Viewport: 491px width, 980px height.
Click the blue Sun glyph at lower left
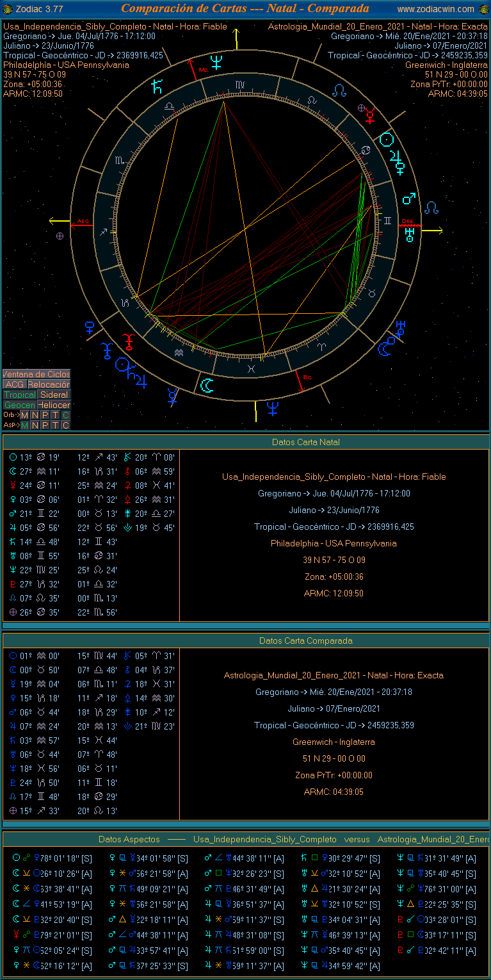pos(122,364)
